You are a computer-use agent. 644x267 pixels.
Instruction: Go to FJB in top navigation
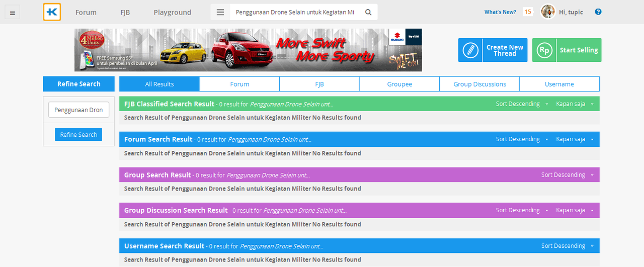point(125,13)
